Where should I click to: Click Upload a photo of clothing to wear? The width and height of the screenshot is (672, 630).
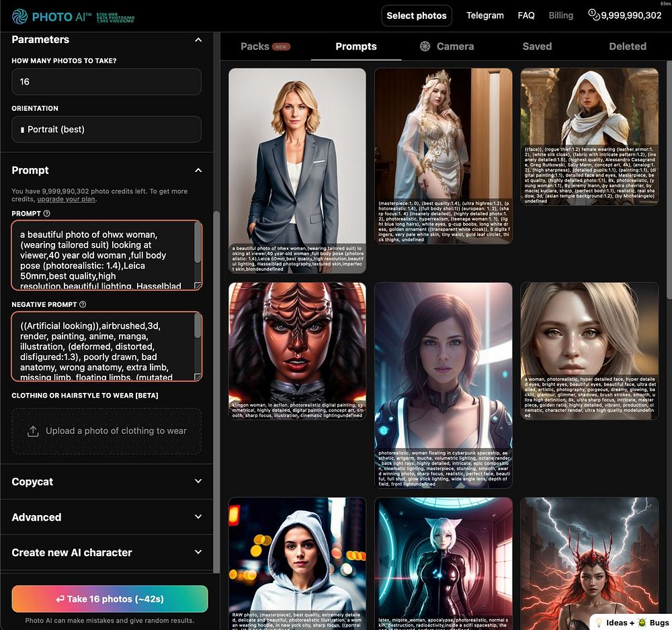pos(106,431)
